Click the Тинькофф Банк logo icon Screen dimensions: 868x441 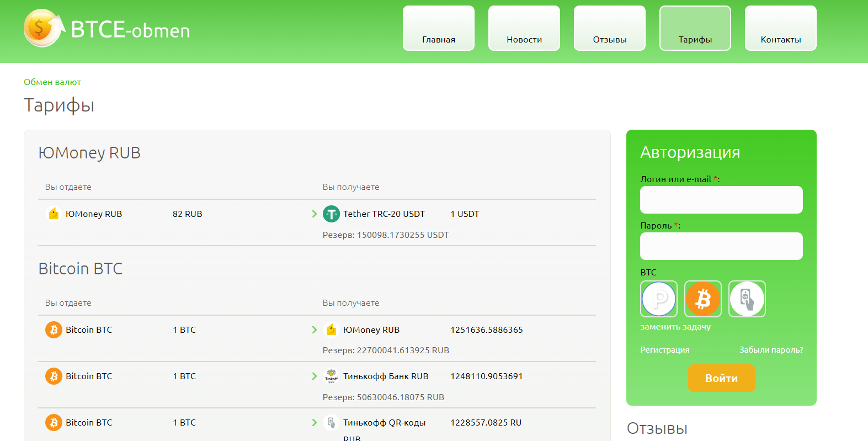pyautogui.click(x=331, y=376)
